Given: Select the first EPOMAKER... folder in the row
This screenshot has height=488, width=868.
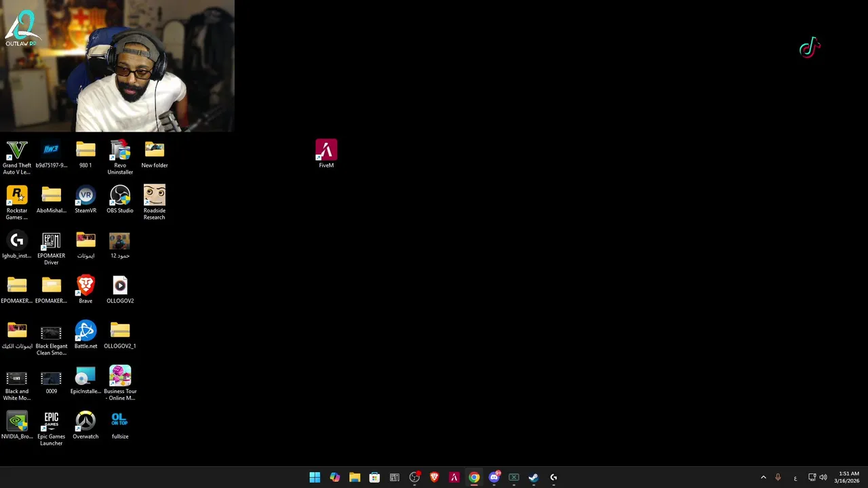Looking at the screenshot, I should pos(17,290).
